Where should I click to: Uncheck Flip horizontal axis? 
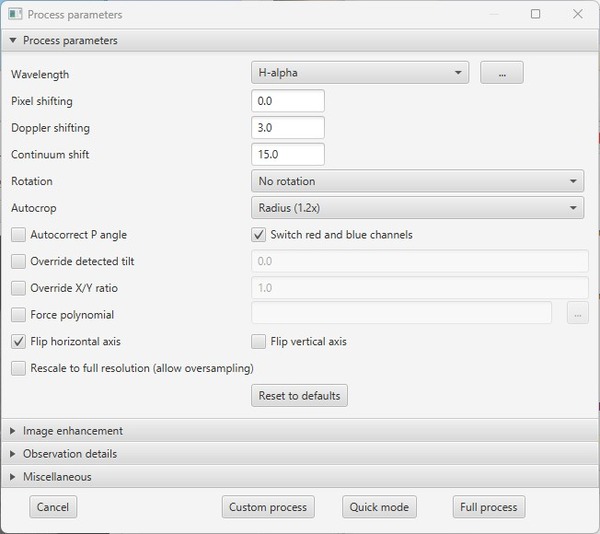(18, 342)
